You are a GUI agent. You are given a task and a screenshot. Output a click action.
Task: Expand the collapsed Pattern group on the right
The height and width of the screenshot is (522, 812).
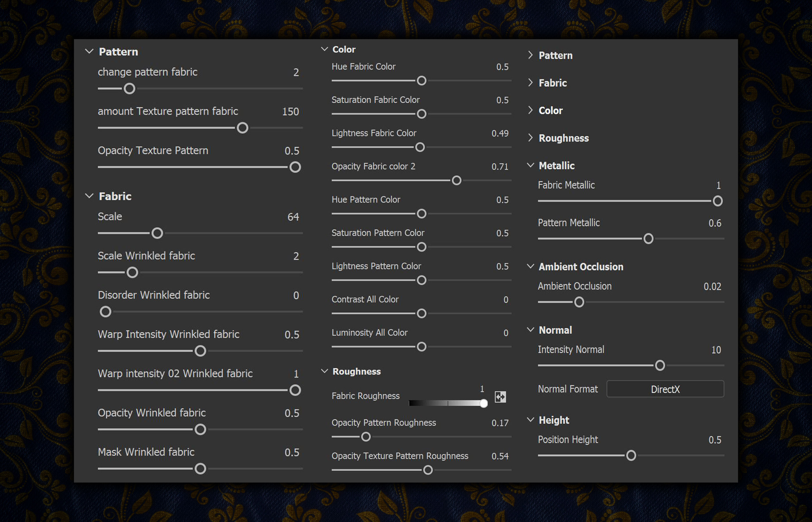tap(530, 55)
